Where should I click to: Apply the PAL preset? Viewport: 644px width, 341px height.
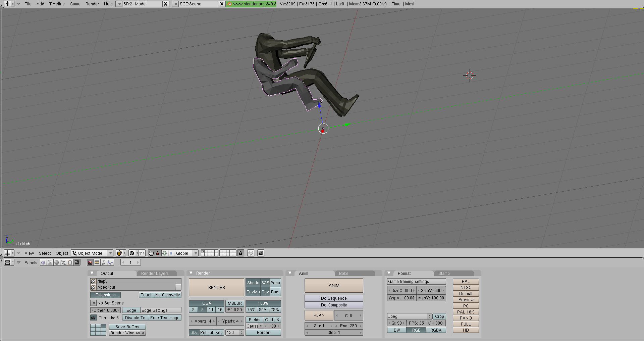coord(466,282)
